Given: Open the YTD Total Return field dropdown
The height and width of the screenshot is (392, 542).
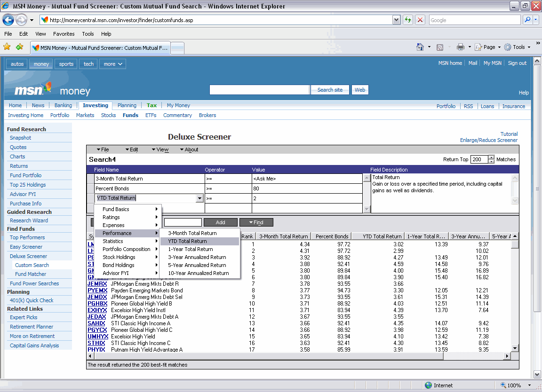Looking at the screenshot, I should 199,198.
